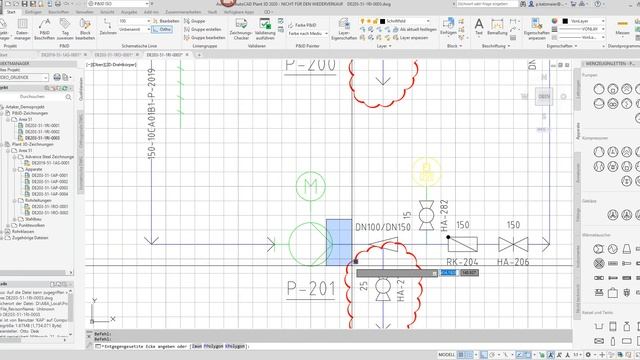Switch to the Start ribbon tab
The width and height of the screenshot is (640, 360).
[x=11, y=12]
